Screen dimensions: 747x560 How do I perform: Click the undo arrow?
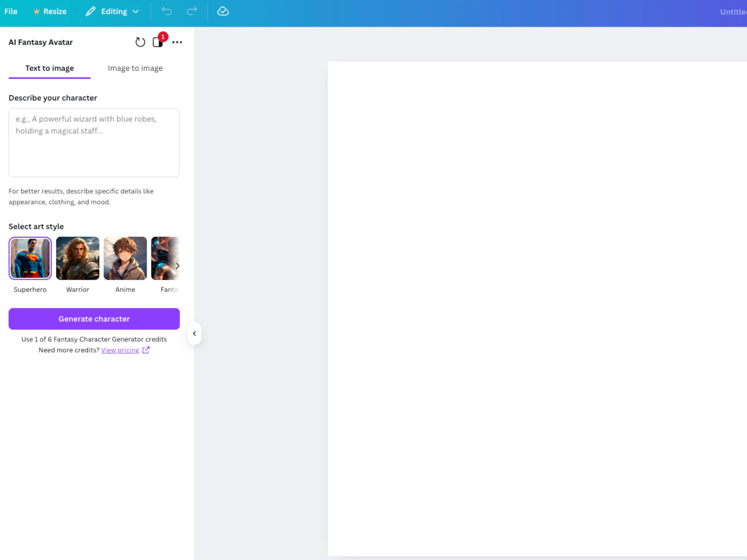pos(167,12)
